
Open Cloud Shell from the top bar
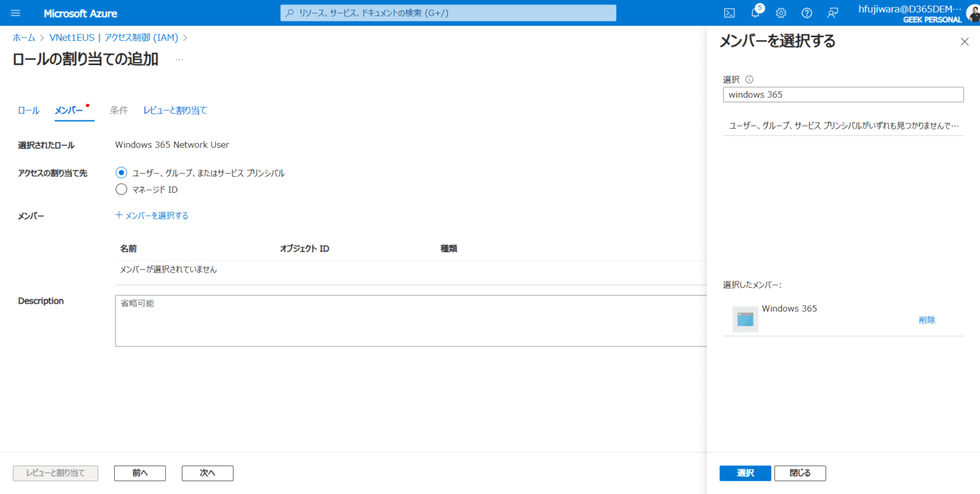tap(729, 13)
